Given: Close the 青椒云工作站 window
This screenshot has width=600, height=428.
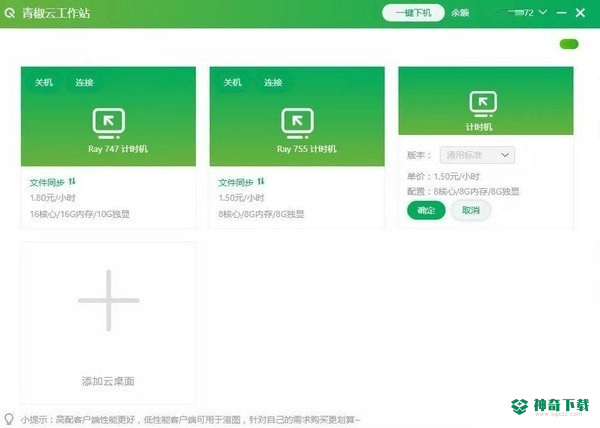Looking at the screenshot, I should [580, 13].
